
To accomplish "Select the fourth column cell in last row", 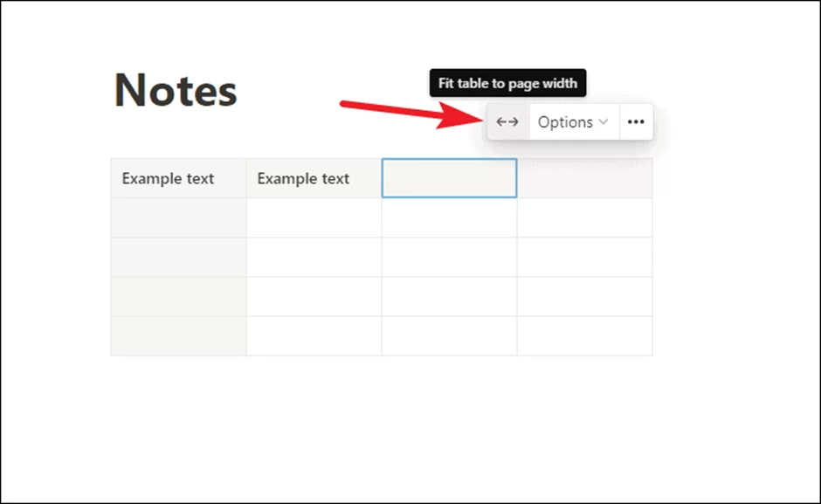I will click(x=584, y=335).
